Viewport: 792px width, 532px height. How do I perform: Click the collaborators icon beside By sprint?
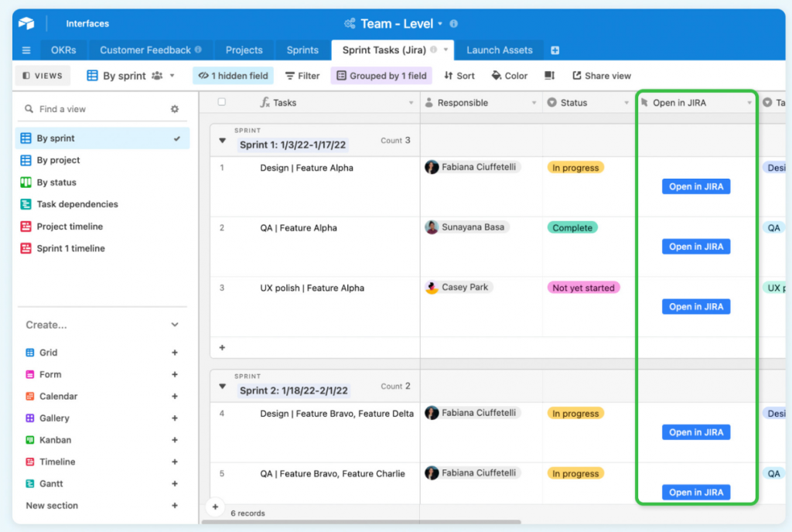point(157,76)
